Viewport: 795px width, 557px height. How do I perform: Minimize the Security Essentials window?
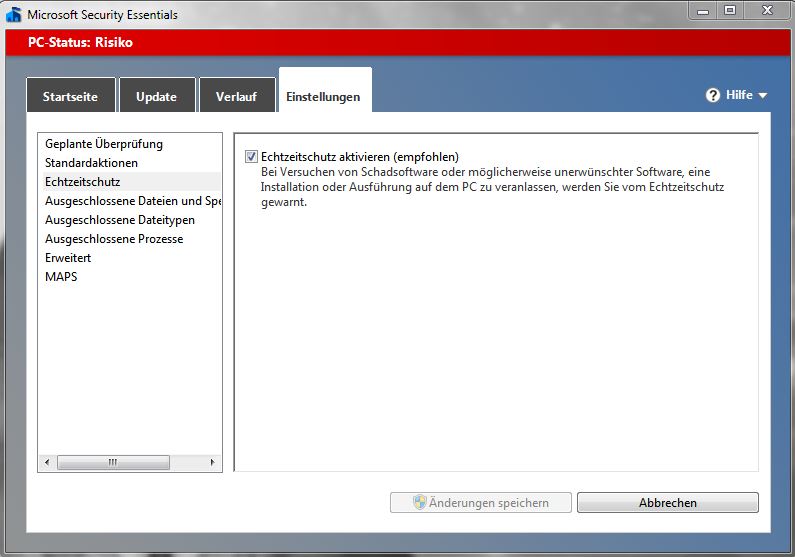coord(703,11)
